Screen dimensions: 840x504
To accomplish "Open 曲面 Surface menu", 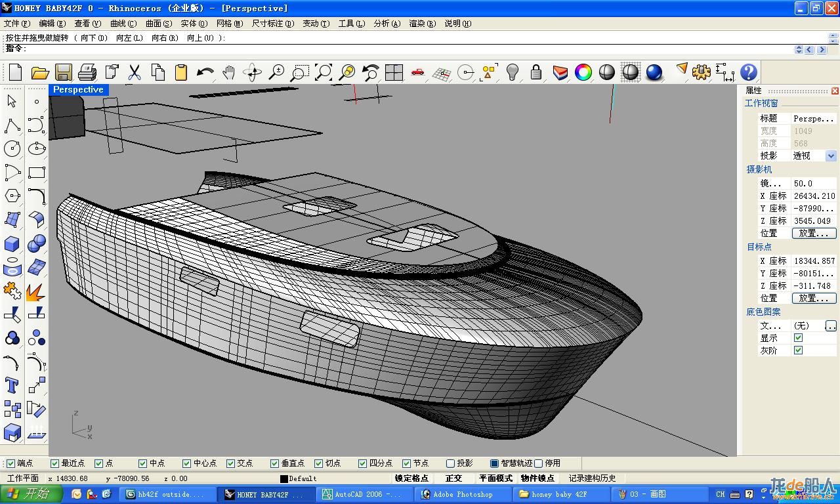I will tap(158, 24).
